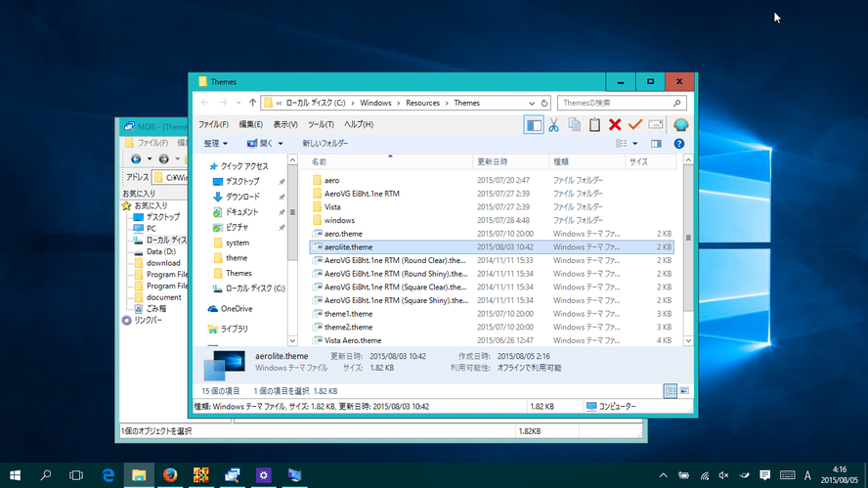Image resolution: width=868 pixels, height=488 pixels.
Task: Open the 整理 dropdown
Action: point(215,144)
